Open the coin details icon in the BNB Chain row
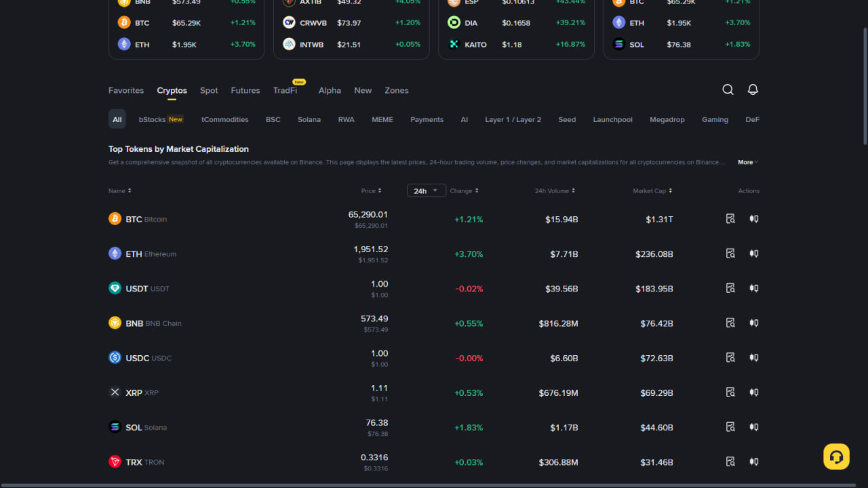This screenshot has height=488, width=868. [x=730, y=323]
